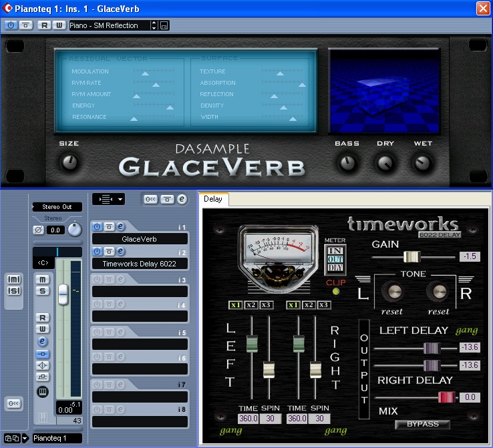Click save preset disk icon
Viewport: 493px width, 448px height.
click(x=164, y=25)
